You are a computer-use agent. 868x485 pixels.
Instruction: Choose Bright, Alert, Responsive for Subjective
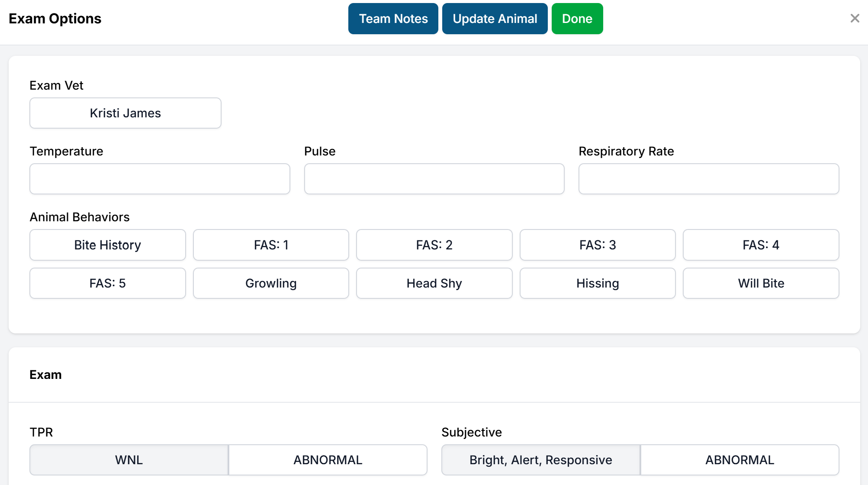pyautogui.click(x=540, y=460)
